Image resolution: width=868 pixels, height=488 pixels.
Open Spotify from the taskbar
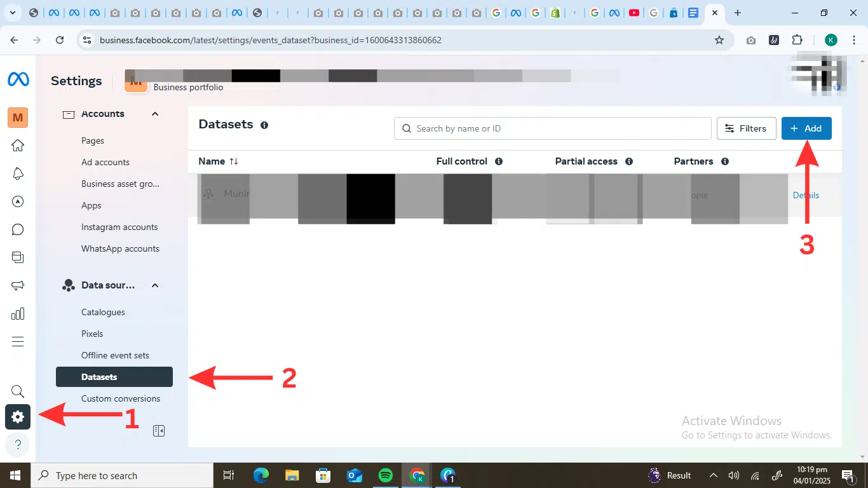pyautogui.click(x=385, y=475)
